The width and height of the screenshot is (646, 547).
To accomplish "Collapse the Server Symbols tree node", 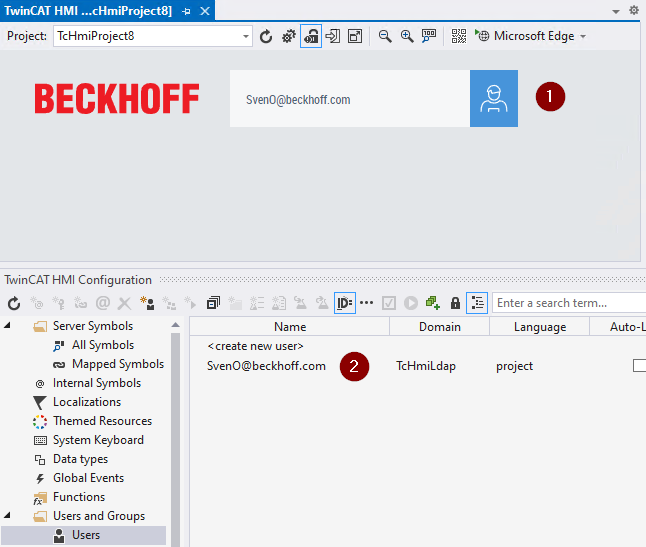I will pyautogui.click(x=7, y=326).
